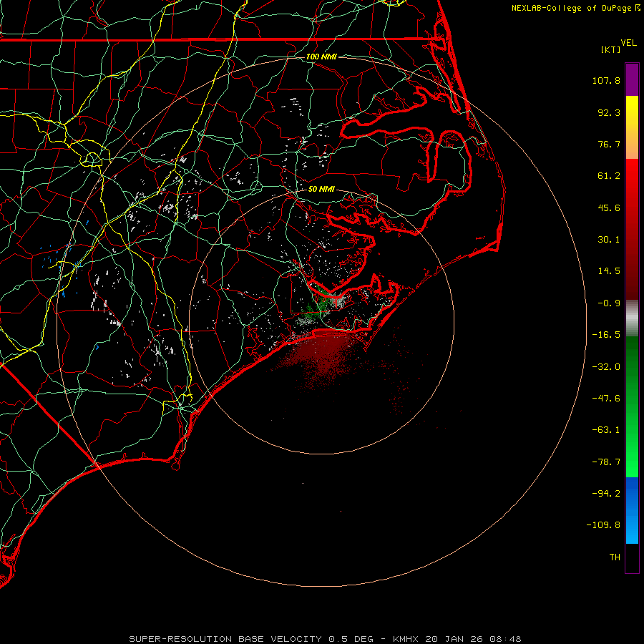Click the purple segment of velocity color bar
The image size is (644, 644).
[632, 79]
